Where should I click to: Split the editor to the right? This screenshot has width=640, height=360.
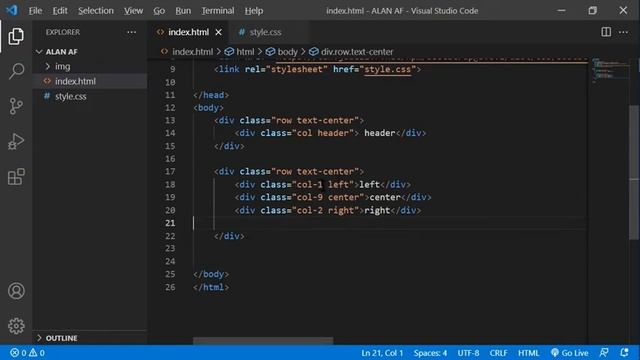(x=606, y=32)
